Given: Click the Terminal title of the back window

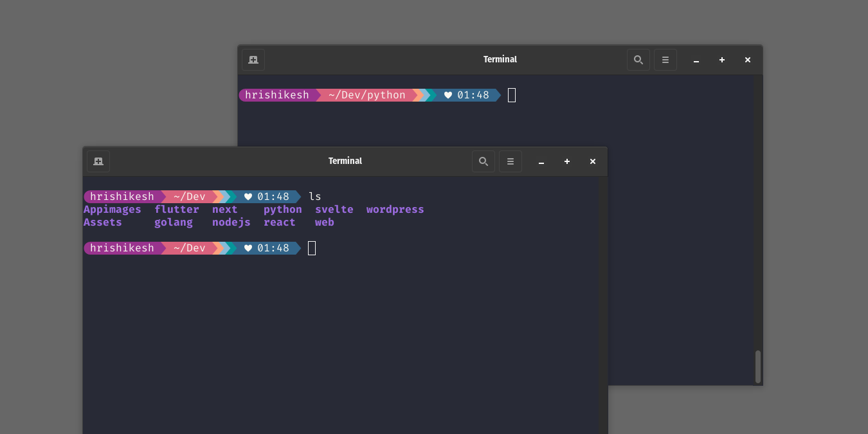Looking at the screenshot, I should (500, 59).
